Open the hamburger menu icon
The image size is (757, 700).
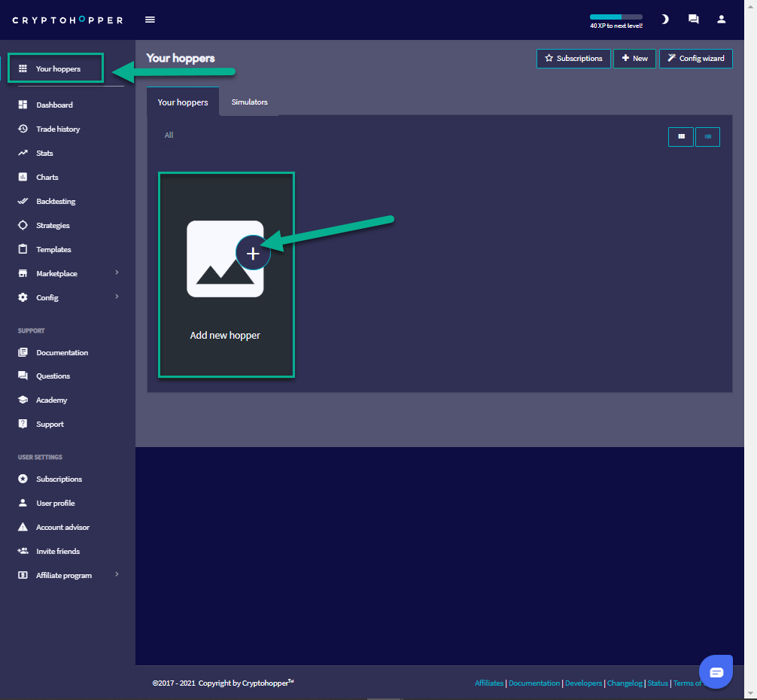point(150,20)
